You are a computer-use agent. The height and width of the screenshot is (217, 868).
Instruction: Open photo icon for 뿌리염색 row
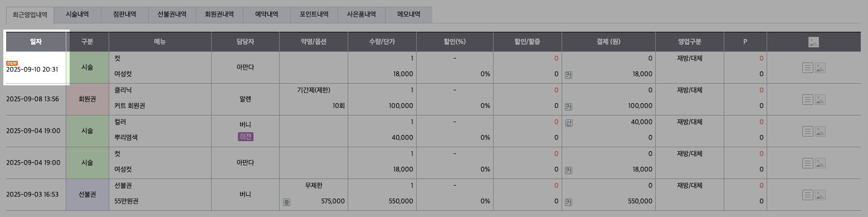820,132
